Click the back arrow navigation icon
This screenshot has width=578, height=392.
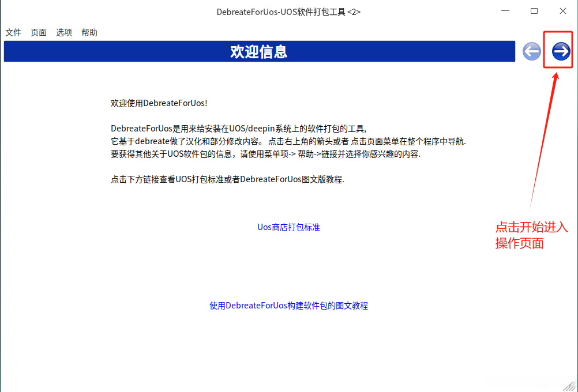531,51
